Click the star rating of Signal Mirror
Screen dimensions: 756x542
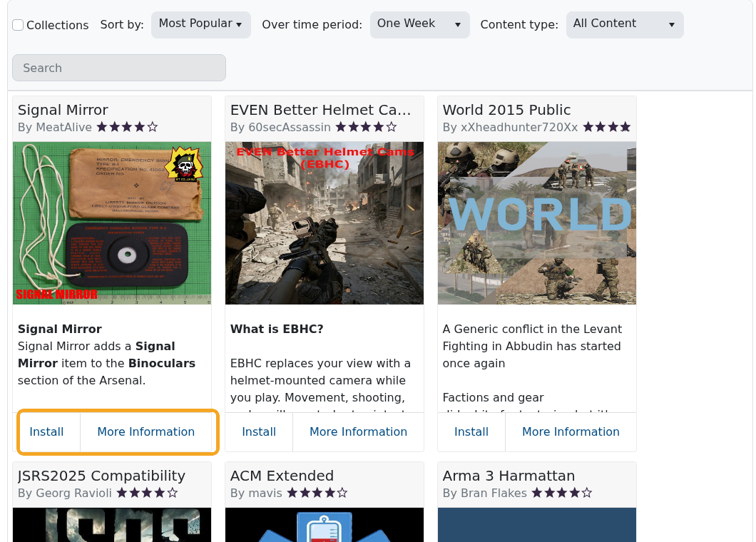click(127, 128)
